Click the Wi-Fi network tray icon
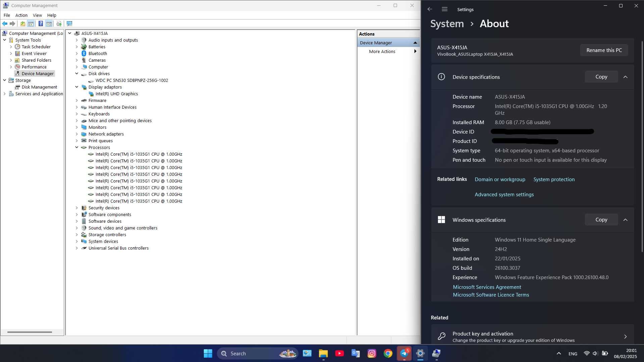This screenshot has width=644, height=362. pyautogui.click(x=586, y=353)
